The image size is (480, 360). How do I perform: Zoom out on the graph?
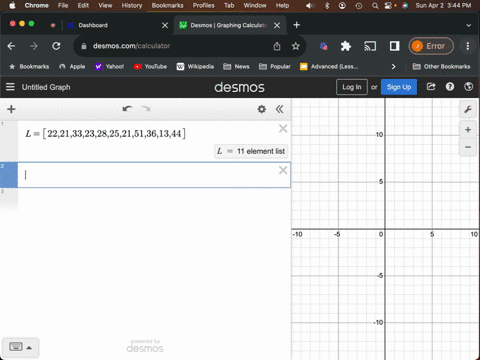[468, 147]
